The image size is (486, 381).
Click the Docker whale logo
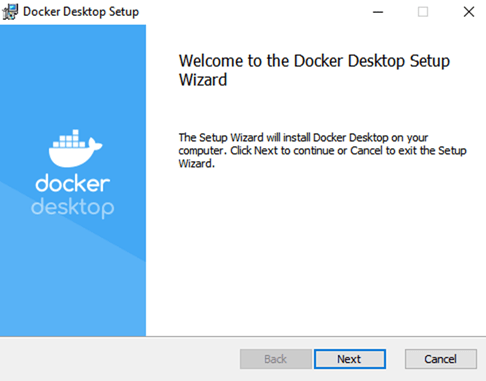click(75, 148)
